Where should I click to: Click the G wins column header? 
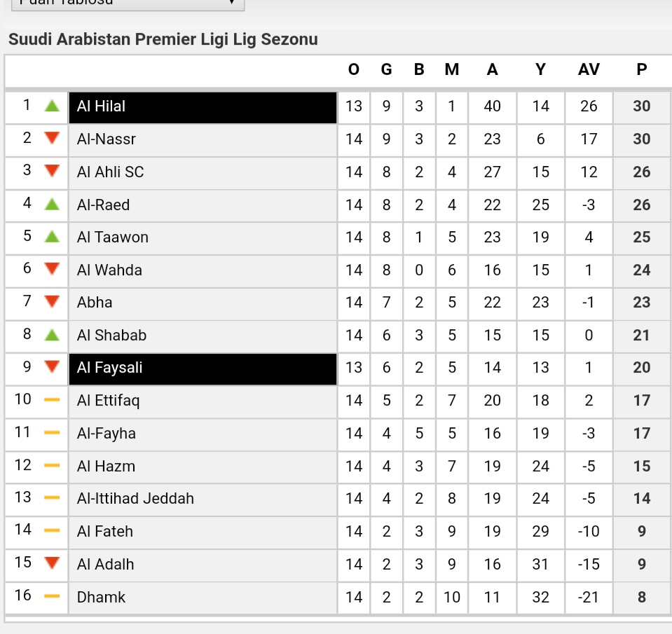coord(387,69)
